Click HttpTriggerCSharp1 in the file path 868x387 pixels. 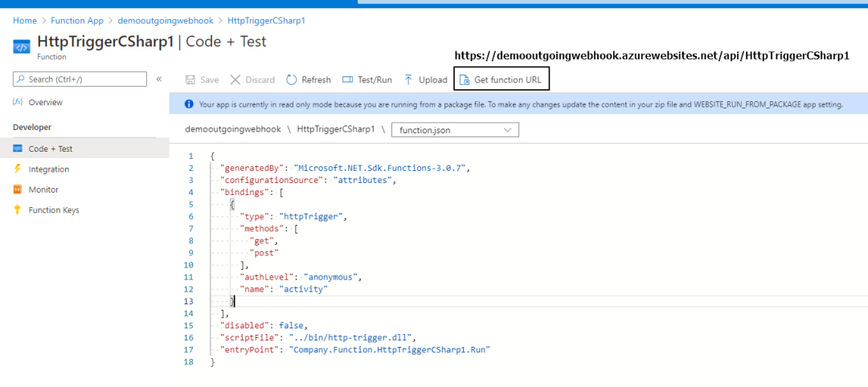click(337, 128)
